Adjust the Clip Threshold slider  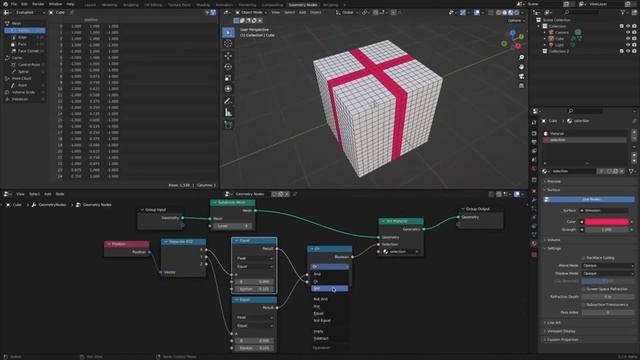pyautogui.click(x=608, y=281)
